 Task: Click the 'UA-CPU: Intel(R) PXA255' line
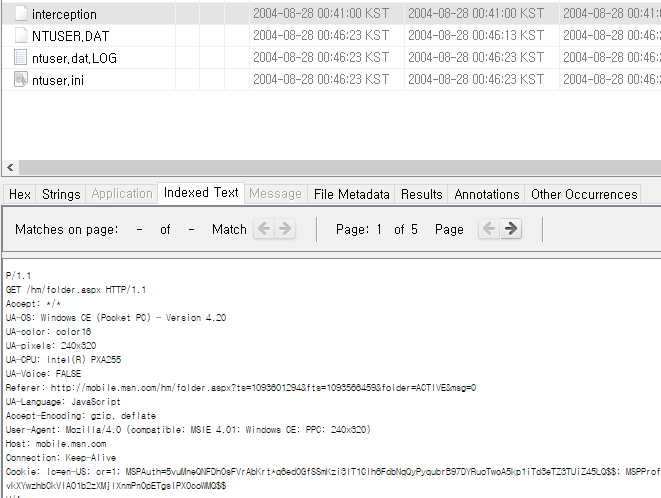pos(63,360)
